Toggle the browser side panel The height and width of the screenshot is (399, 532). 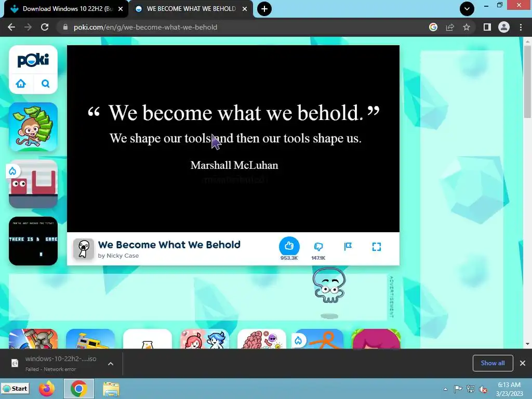click(487, 27)
